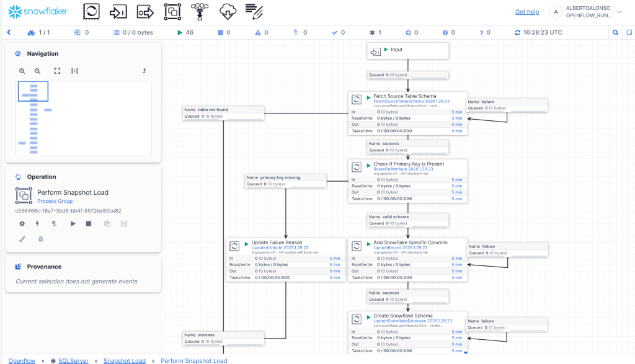Select the Process Group toolbar icon
Viewport: 635px width, 364px height.
172,11
